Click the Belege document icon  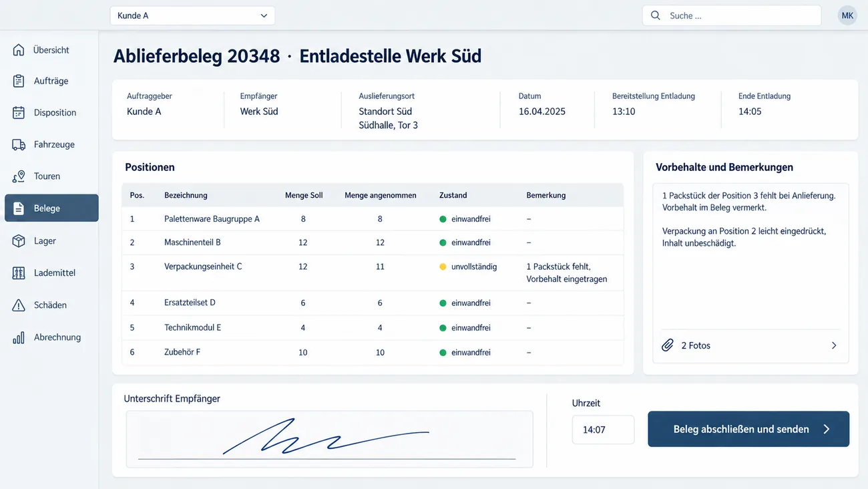coord(19,208)
